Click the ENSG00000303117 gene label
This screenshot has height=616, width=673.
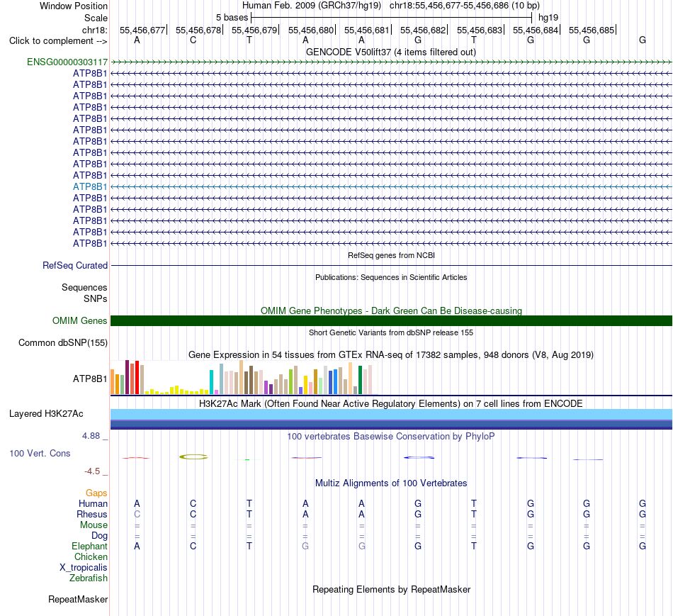[x=67, y=62]
